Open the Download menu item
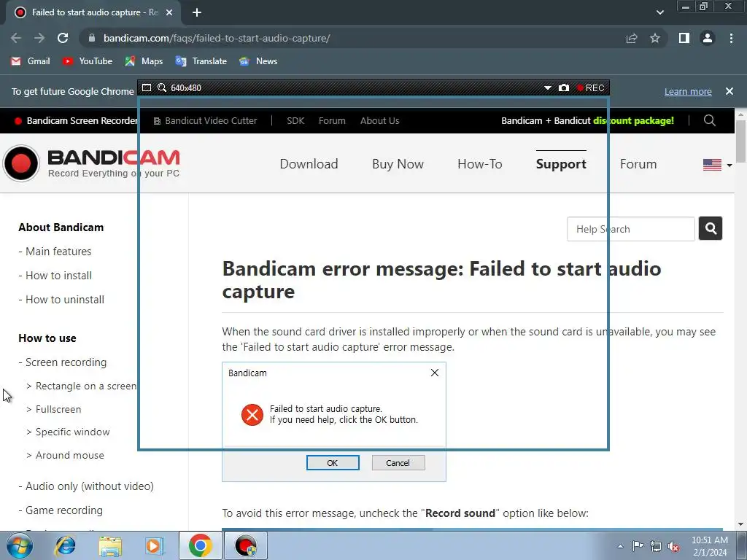Image resolution: width=747 pixels, height=560 pixels. [x=309, y=164]
